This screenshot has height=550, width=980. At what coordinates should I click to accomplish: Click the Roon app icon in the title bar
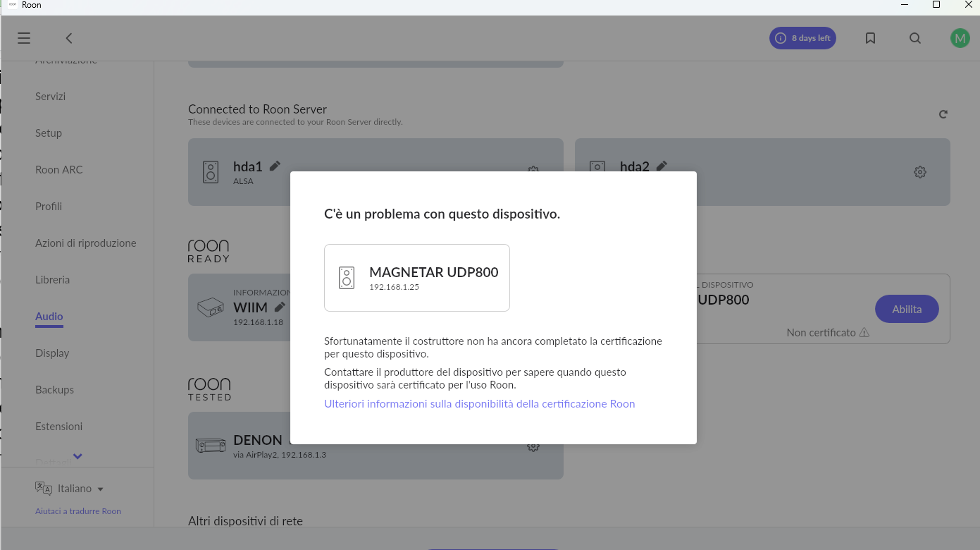coord(12,5)
